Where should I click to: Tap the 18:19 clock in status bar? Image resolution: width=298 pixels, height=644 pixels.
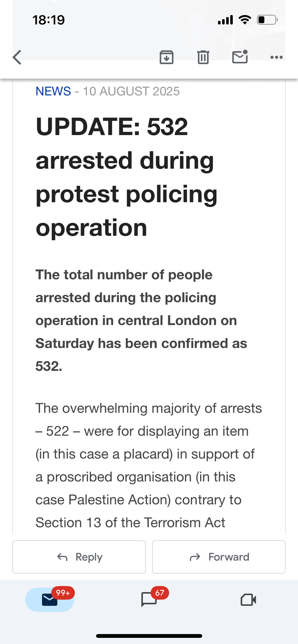click(x=49, y=20)
